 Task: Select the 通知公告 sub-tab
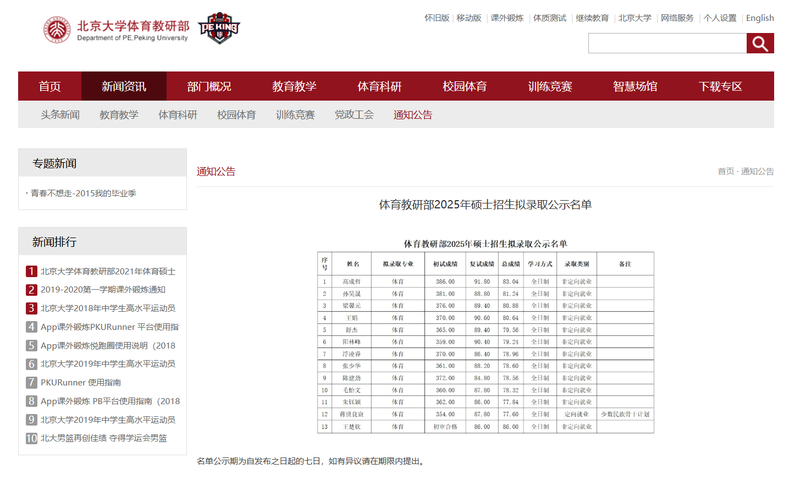413,115
